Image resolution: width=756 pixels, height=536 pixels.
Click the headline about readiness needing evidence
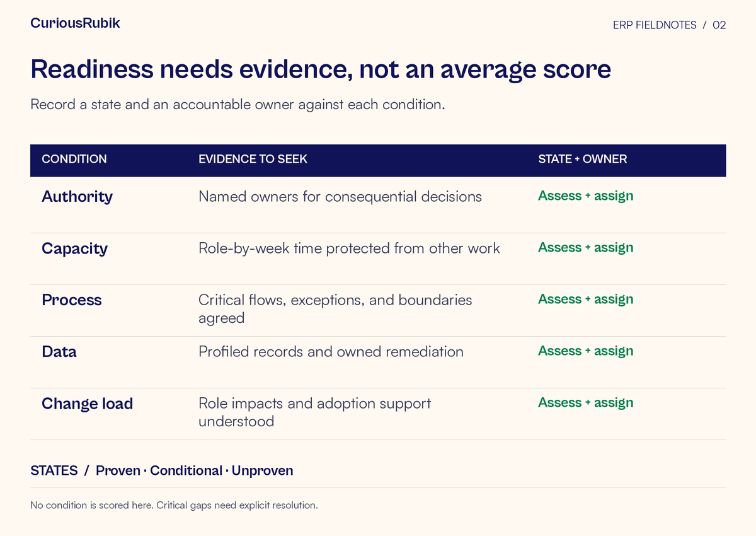click(x=321, y=69)
